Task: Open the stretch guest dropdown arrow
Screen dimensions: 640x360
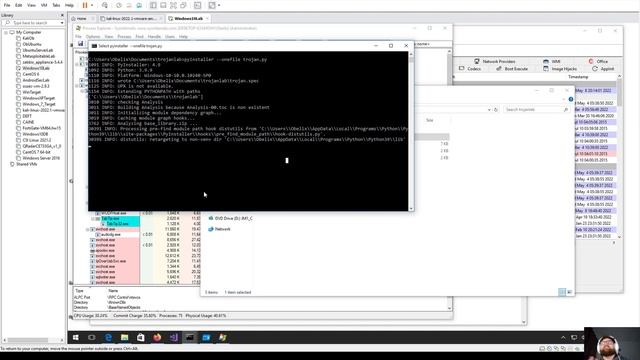Action: (x=219, y=5)
